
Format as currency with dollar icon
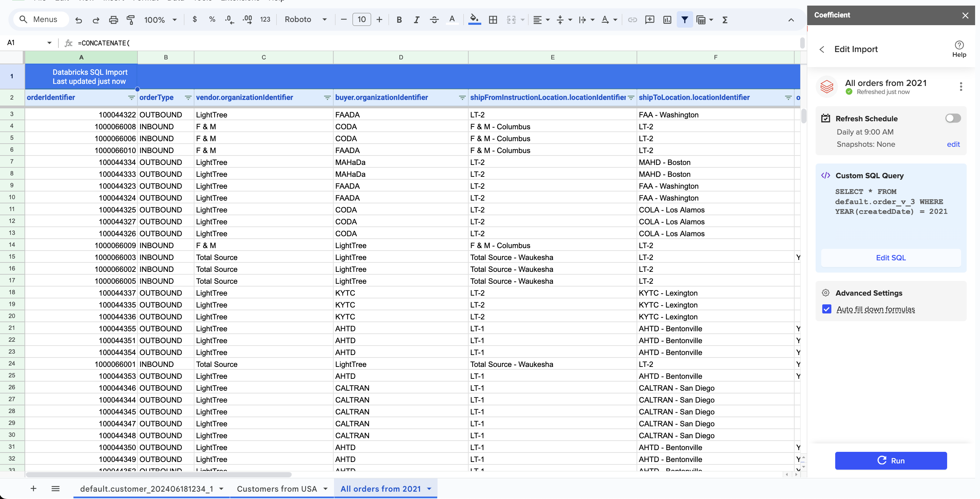coord(195,19)
